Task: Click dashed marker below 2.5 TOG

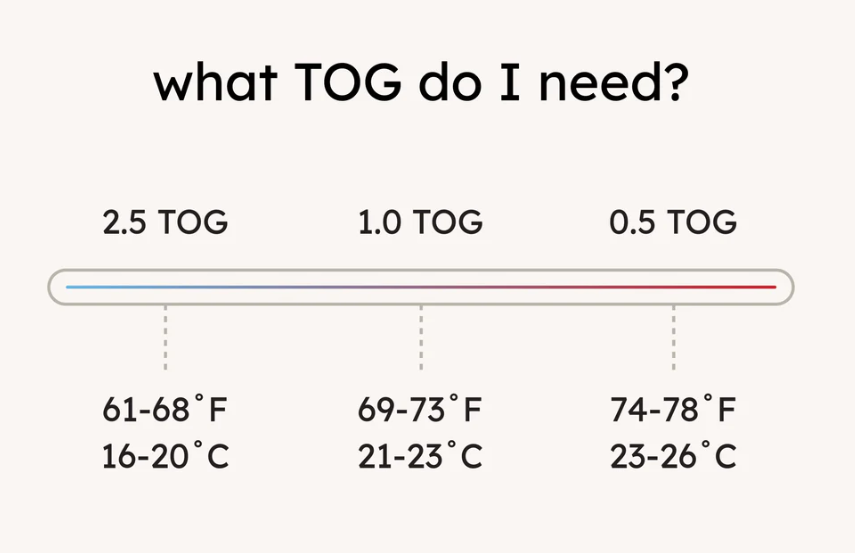Action: pos(165,338)
